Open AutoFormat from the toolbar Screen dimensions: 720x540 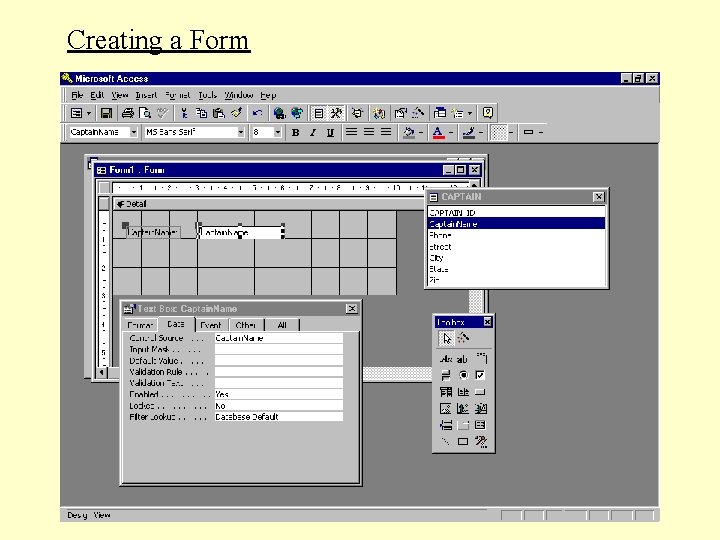[357, 113]
